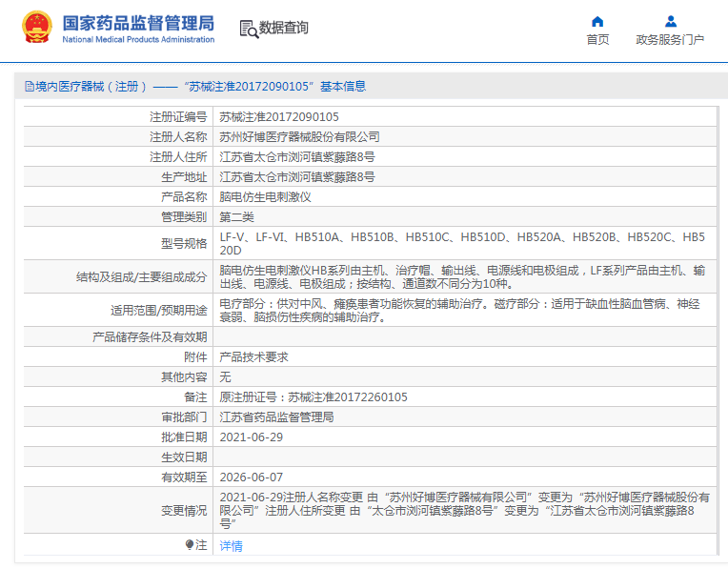Click the 型号规格 label
This screenshot has height=569, width=728.
click(184, 243)
